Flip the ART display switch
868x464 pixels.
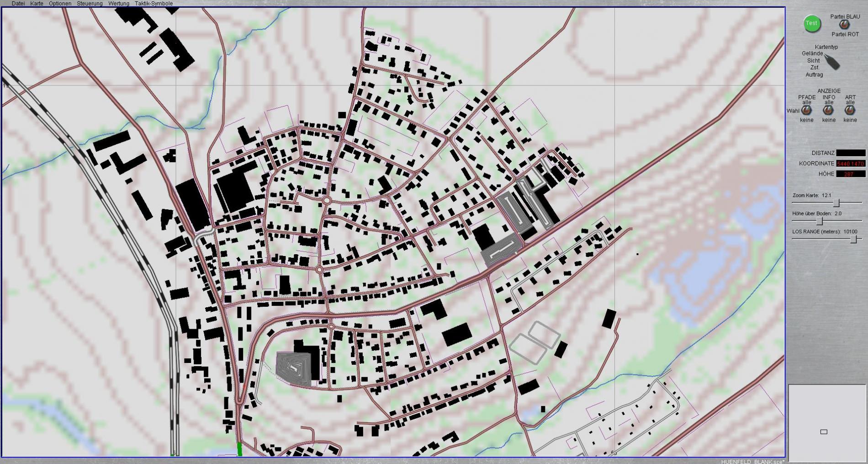(850, 110)
